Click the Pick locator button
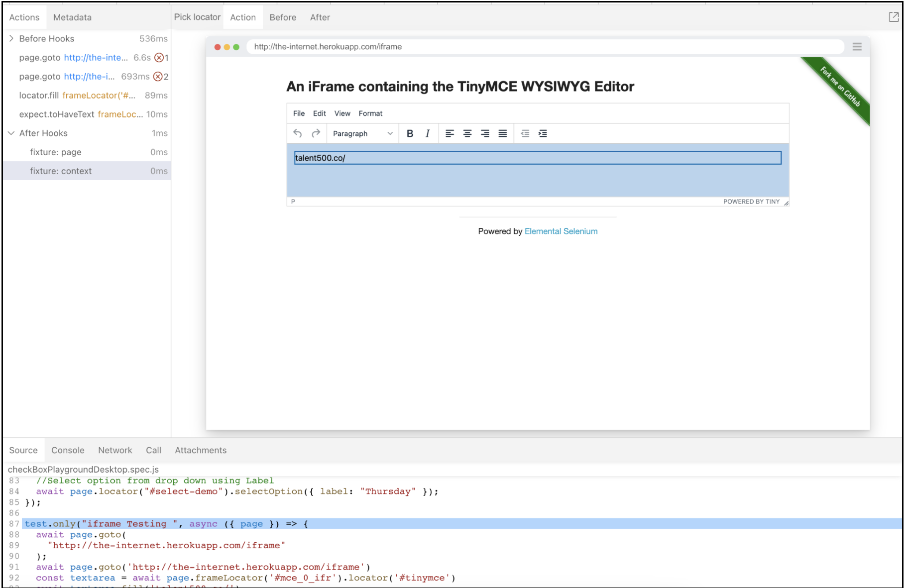 point(197,17)
